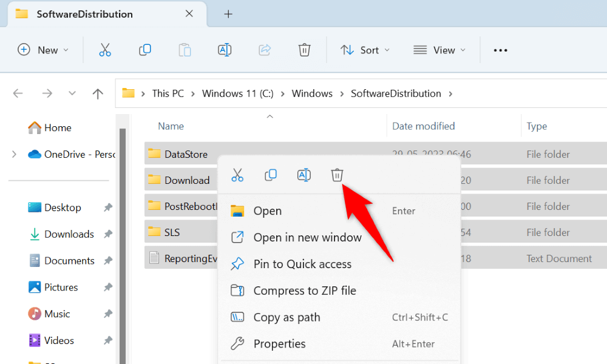Viewport: 607px width, 364px height.
Task: Open Downloads in the sidebar
Action: coord(69,234)
